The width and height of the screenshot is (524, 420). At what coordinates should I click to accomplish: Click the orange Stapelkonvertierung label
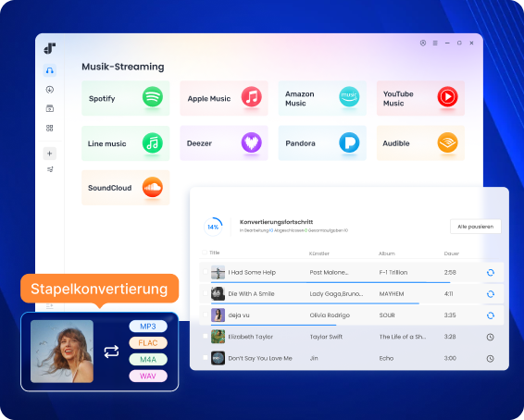pyautogui.click(x=99, y=289)
